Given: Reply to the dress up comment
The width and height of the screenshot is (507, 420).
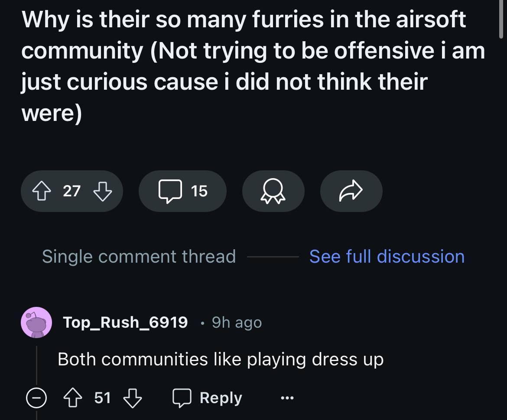Looking at the screenshot, I should click(x=207, y=397).
